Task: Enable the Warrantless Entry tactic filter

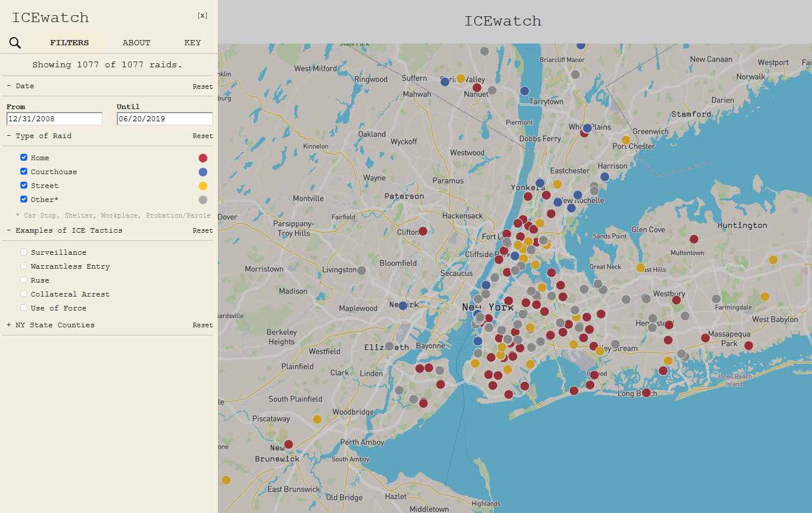Action: (x=24, y=266)
